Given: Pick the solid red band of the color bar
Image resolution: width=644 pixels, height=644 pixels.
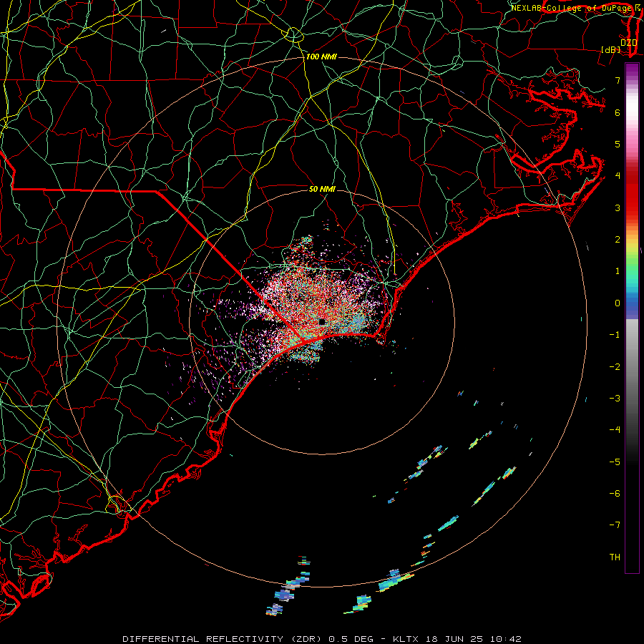Looking at the screenshot, I should click(632, 199).
